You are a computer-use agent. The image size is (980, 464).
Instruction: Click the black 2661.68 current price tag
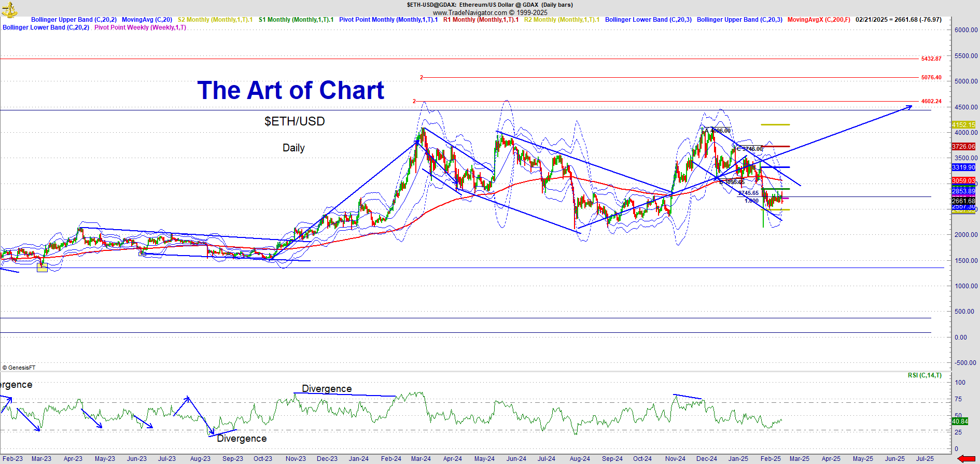tap(963, 201)
